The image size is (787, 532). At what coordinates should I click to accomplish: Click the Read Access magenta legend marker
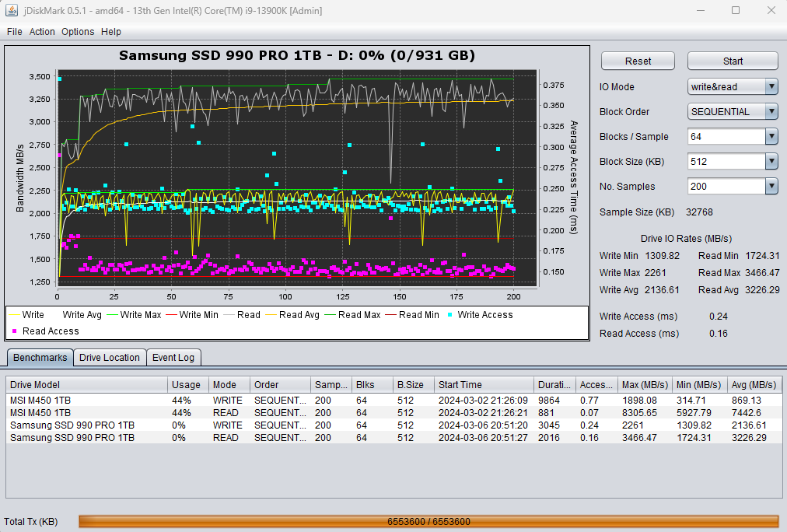click(15, 331)
